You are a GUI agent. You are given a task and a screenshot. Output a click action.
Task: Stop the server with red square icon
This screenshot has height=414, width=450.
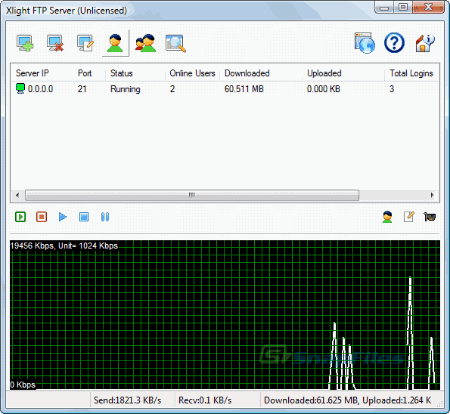coord(41,217)
